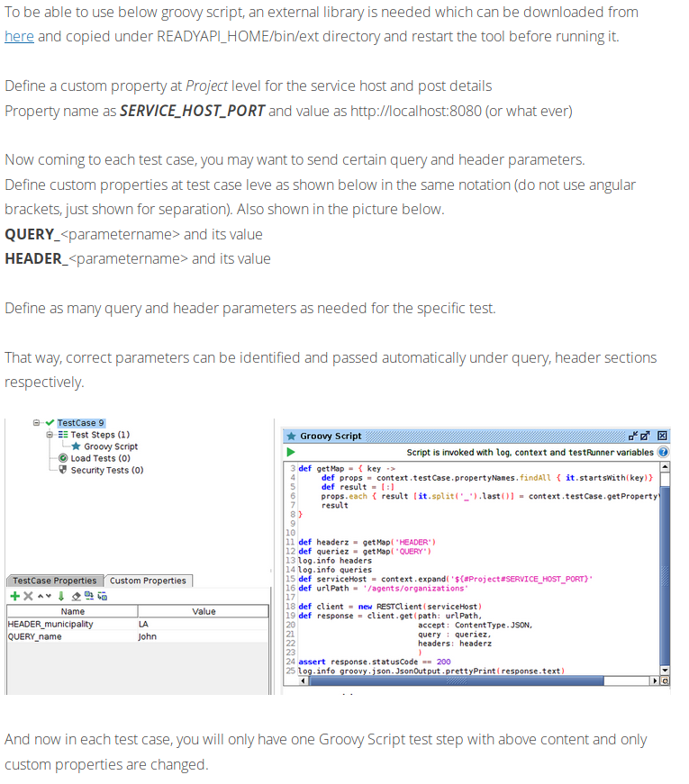The image size is (689, 784).
Task: Click 'SERVICE_HOST_PORT' bold text in article
Action: (x=192, y=111)
